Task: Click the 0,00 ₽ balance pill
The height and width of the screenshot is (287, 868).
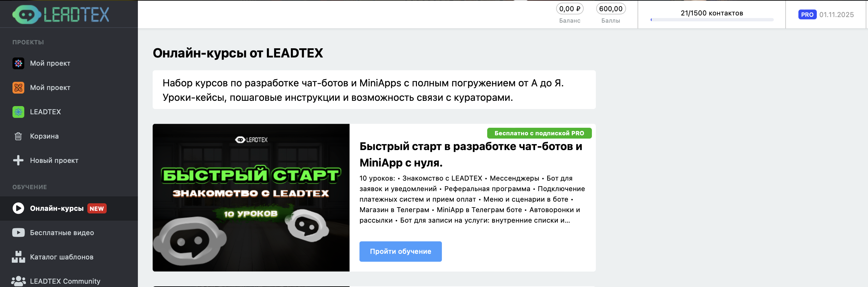Action: click(570, 9)
